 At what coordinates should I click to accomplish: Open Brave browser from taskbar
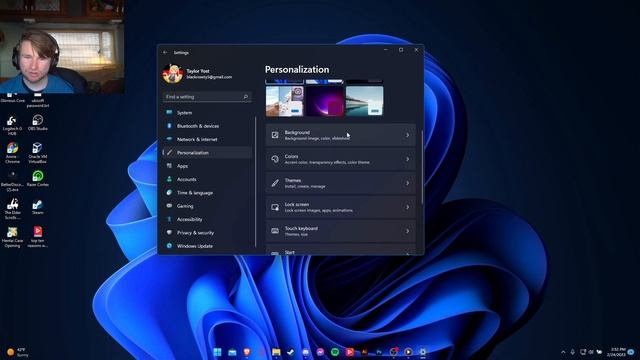(247, 352)
